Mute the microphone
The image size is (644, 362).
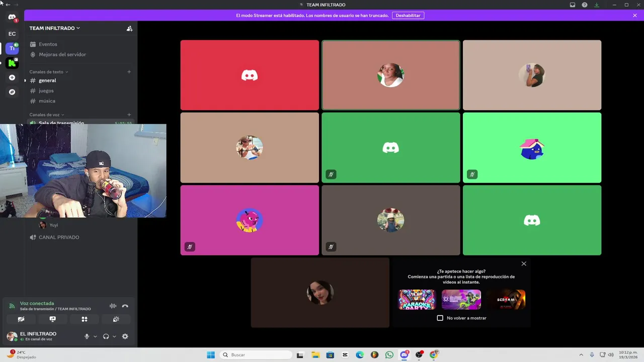87,336
